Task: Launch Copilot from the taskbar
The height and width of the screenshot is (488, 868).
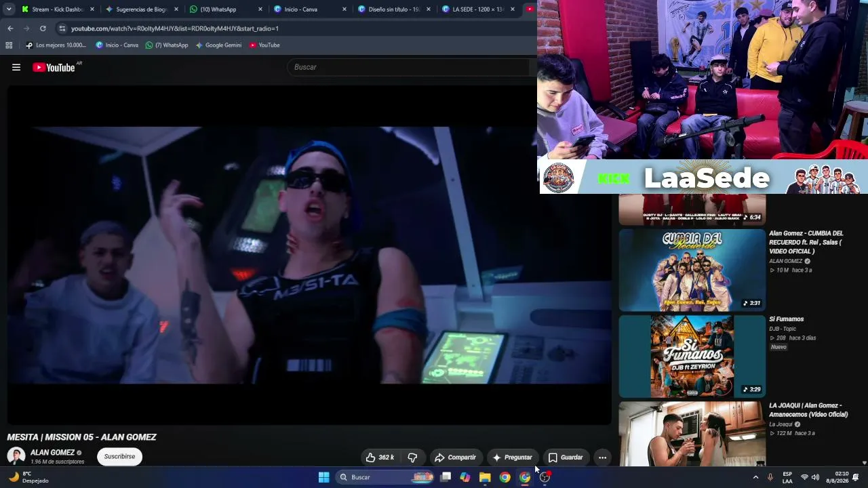Action: coord(465,477)
